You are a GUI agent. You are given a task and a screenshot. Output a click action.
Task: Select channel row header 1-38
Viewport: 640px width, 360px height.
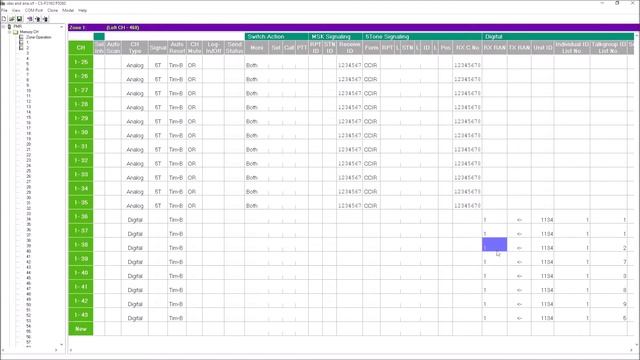pos(81,244)
